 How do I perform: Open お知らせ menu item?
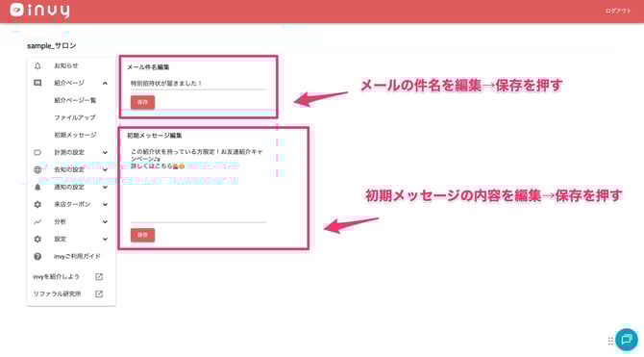66,65
